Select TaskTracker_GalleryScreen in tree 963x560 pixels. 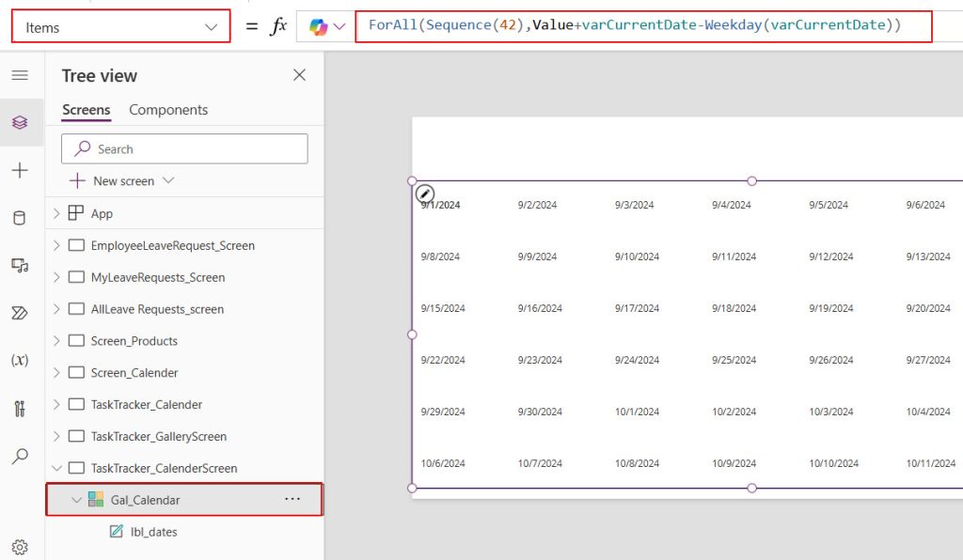[x=158, y=437]
